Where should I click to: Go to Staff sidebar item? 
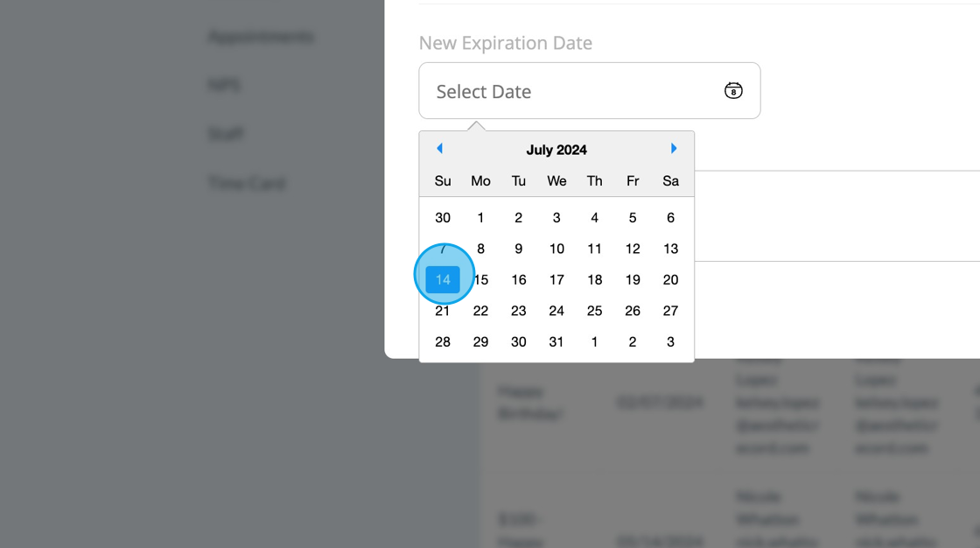click(x=226, y=134)
